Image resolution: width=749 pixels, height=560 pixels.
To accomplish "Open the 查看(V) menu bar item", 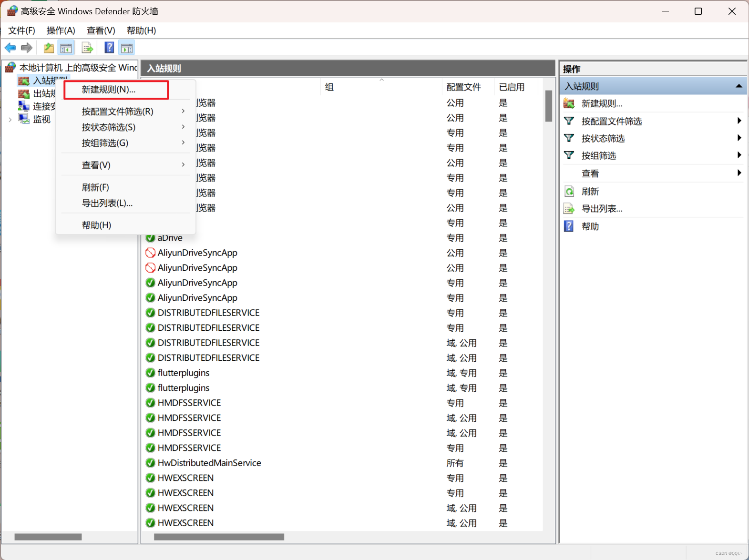I will (101, 31).
